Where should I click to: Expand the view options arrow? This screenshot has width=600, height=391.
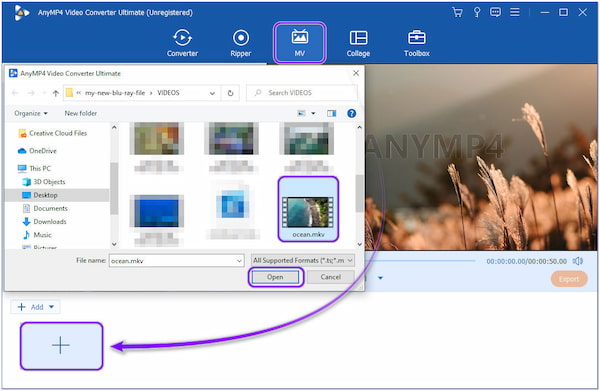313,113
